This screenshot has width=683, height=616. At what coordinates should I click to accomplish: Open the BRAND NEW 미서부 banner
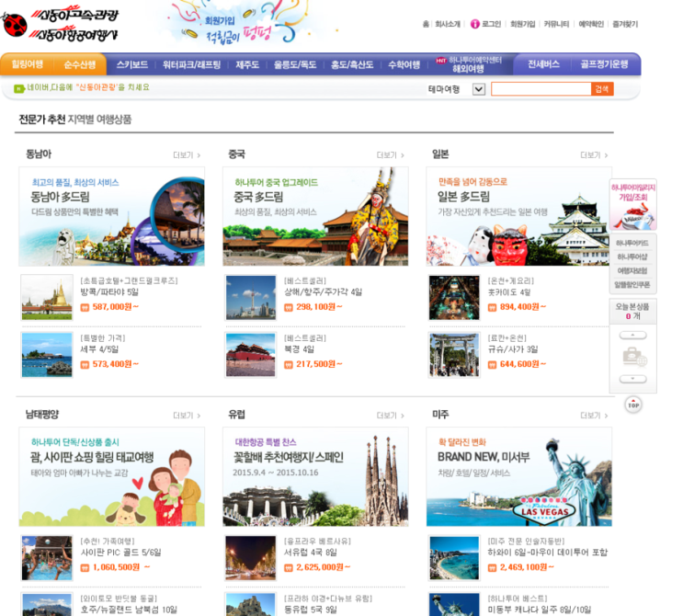[x=518, y=476]
